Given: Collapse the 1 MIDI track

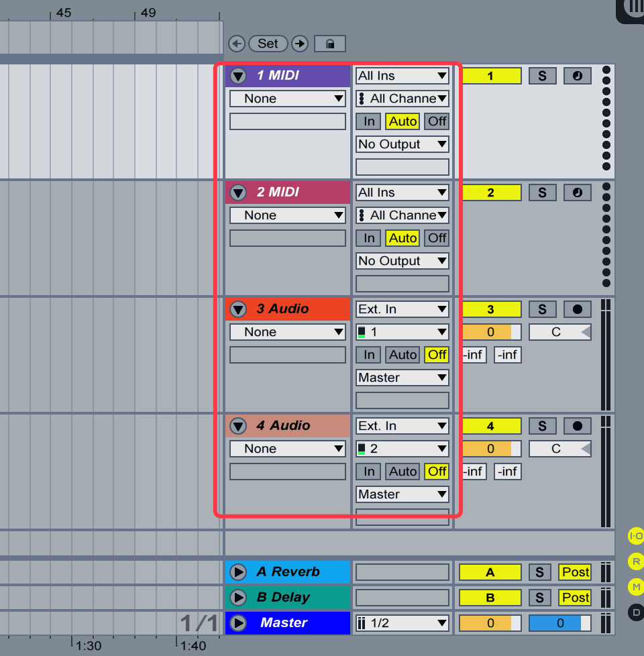Looking at the screenshot, I should [238, 76].
